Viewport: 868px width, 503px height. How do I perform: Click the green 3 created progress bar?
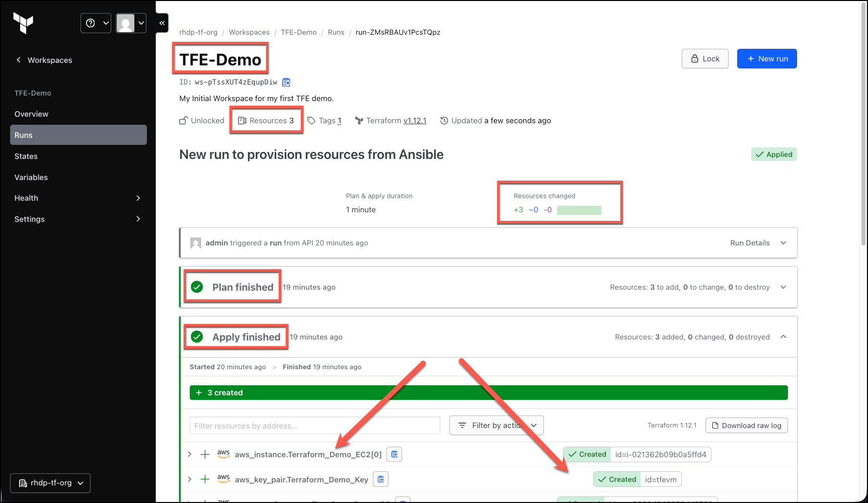click(x=489, y=393)
